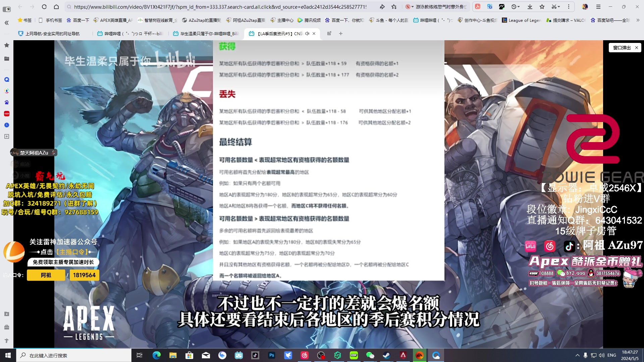The width and height of the screenshot is (644, 362).
Task: Open the browser hamburger menu
Action: point(598,7)
